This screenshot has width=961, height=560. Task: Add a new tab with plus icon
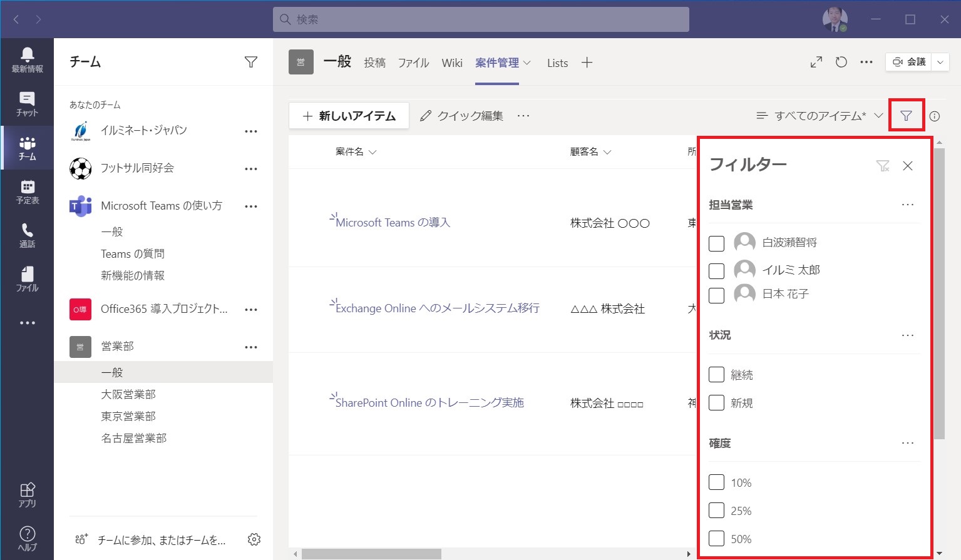pos(587,63)
